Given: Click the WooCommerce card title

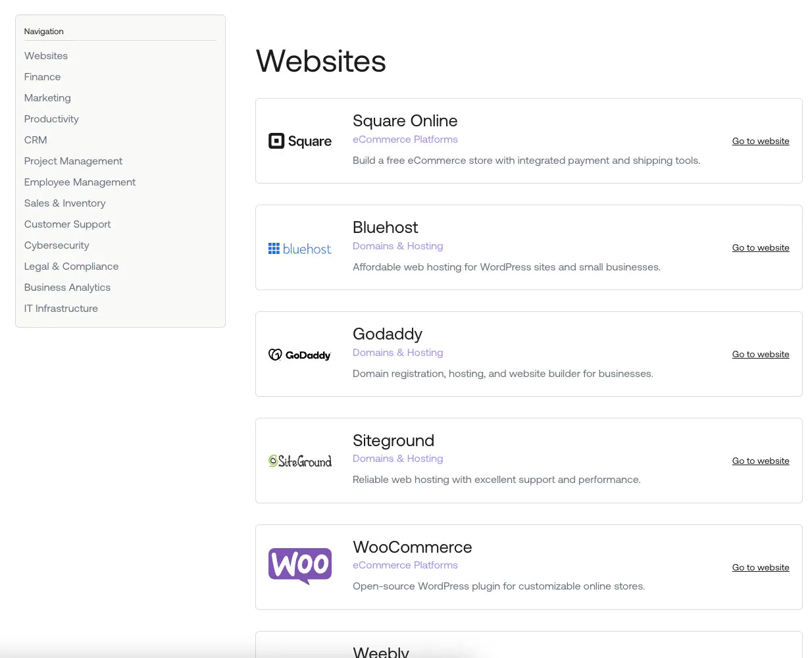Looking at the screenshot, I should tap(413, 547).
